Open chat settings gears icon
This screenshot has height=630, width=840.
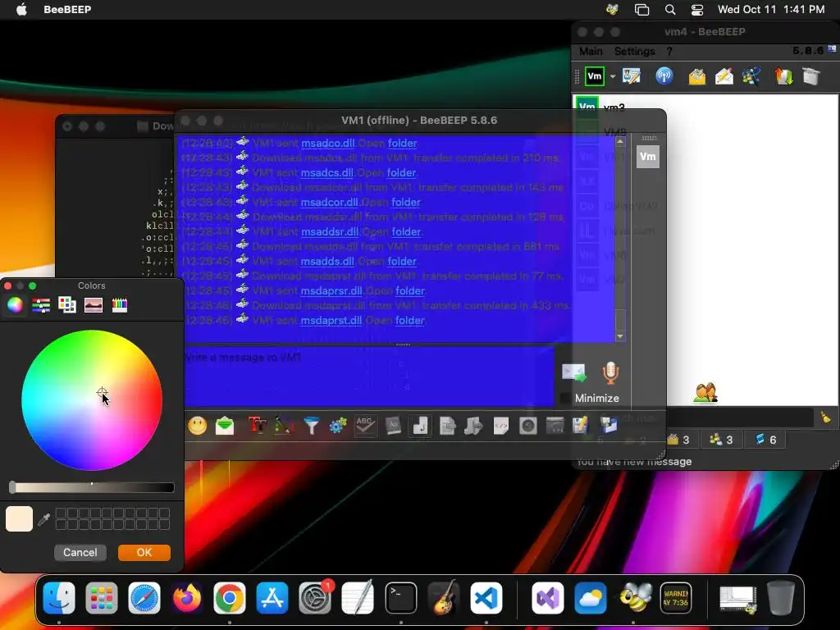(x=338, y=426)
